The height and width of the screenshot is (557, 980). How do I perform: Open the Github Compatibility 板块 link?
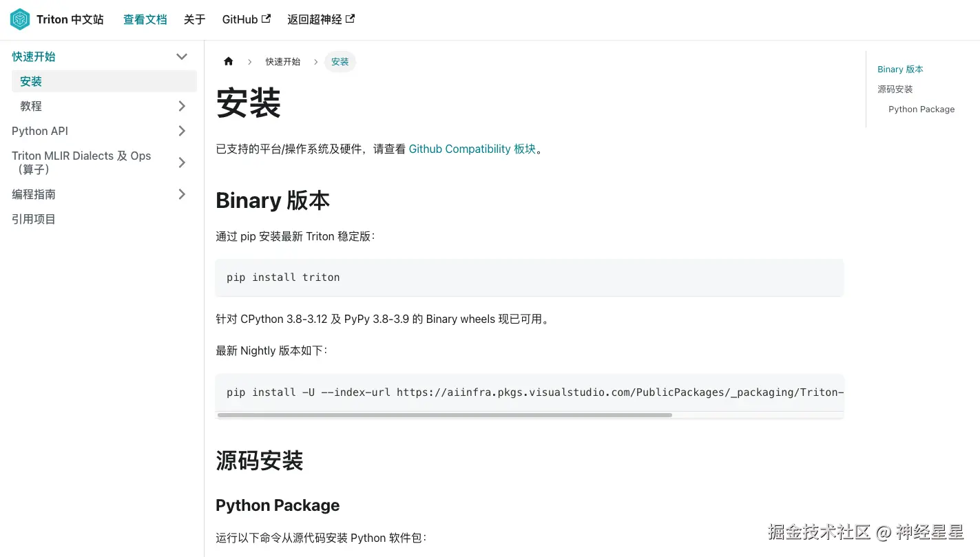click(x=473, y=149)
